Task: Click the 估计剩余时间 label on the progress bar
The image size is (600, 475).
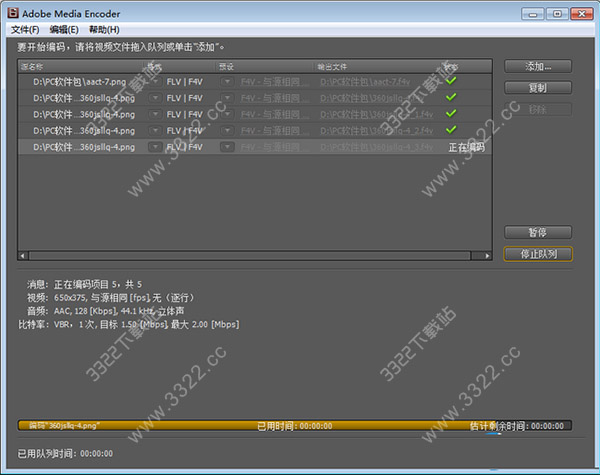Action: point(498,426)
